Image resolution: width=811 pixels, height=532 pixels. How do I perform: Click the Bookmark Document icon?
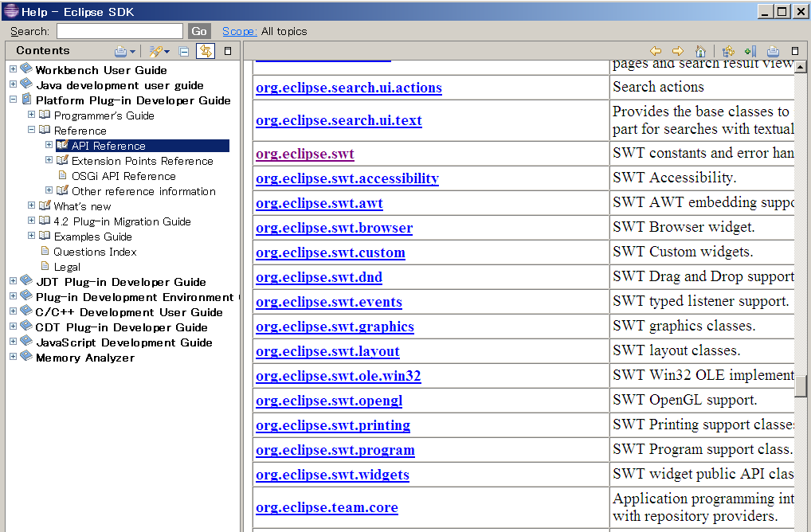750,51
